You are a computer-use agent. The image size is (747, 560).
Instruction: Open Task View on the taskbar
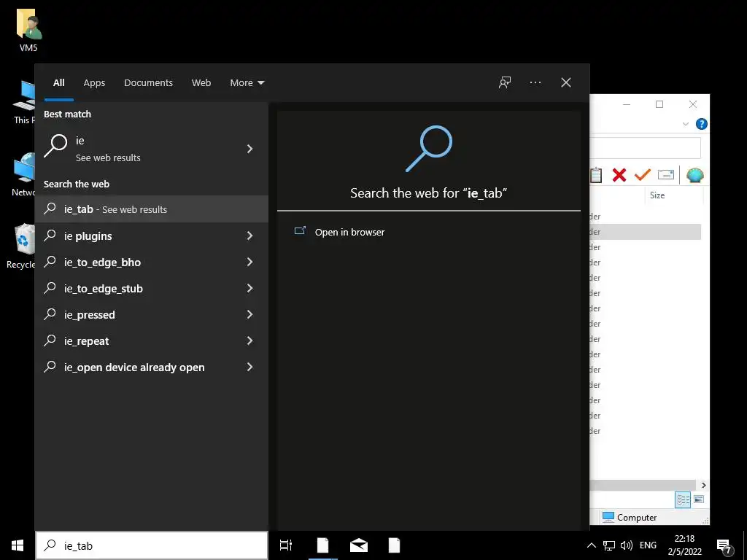point(286,545)
